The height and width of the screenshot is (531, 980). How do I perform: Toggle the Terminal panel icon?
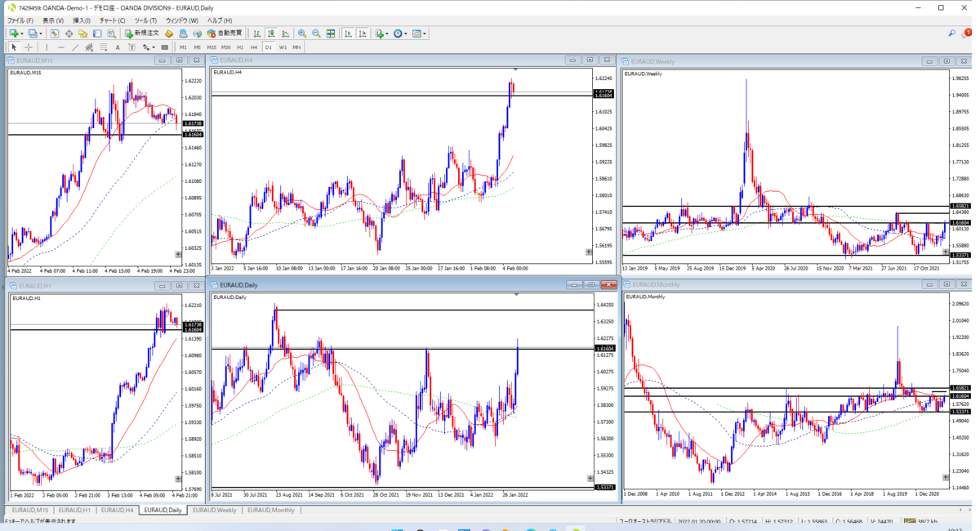[97, 33]
